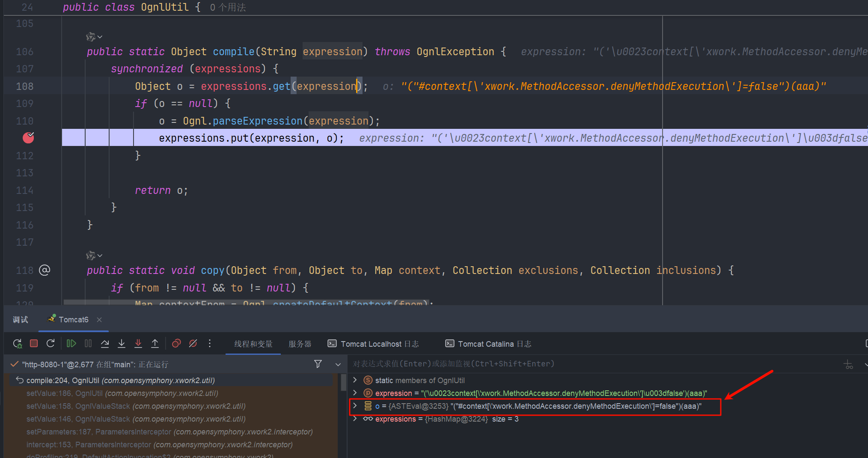Click the Rerun debug Tomcat6 icon
Image resolution: width=868 pixels, height=458 pixels.
coord(18,344)
